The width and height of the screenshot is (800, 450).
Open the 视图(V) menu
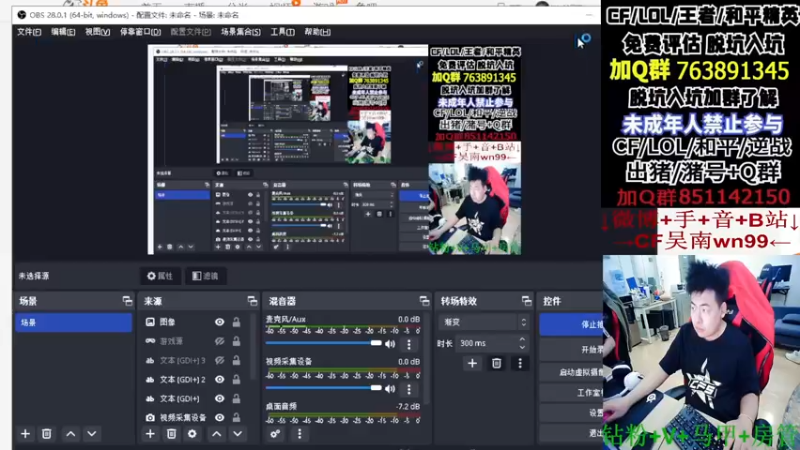pos(97,32)
